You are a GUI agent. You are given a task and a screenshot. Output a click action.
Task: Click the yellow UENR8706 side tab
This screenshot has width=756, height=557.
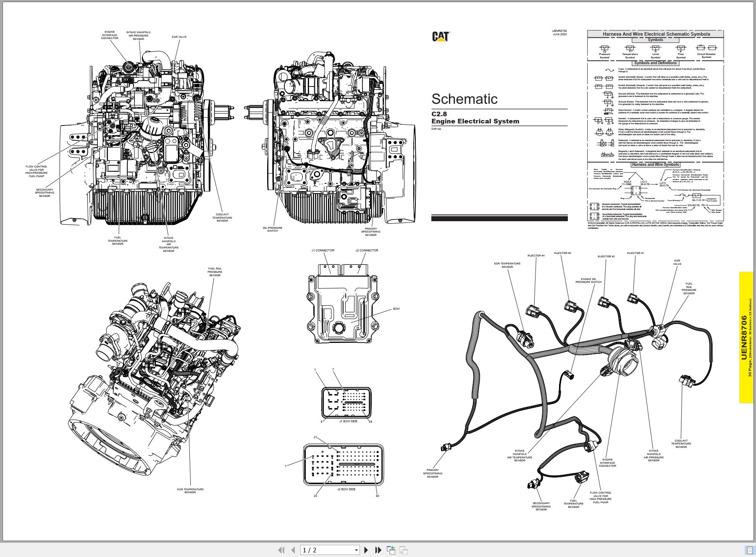[x=746, y=337]
